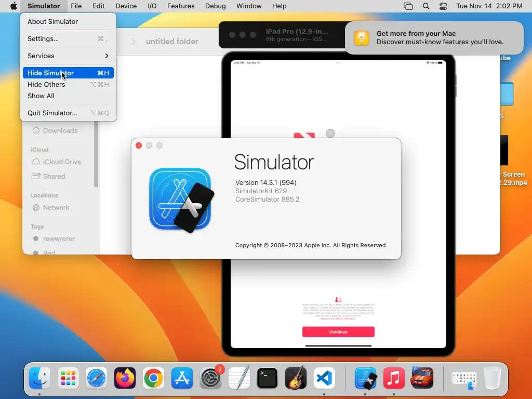Open TextEdit from the Dock
532x399 pixels.
pos(239,378)
